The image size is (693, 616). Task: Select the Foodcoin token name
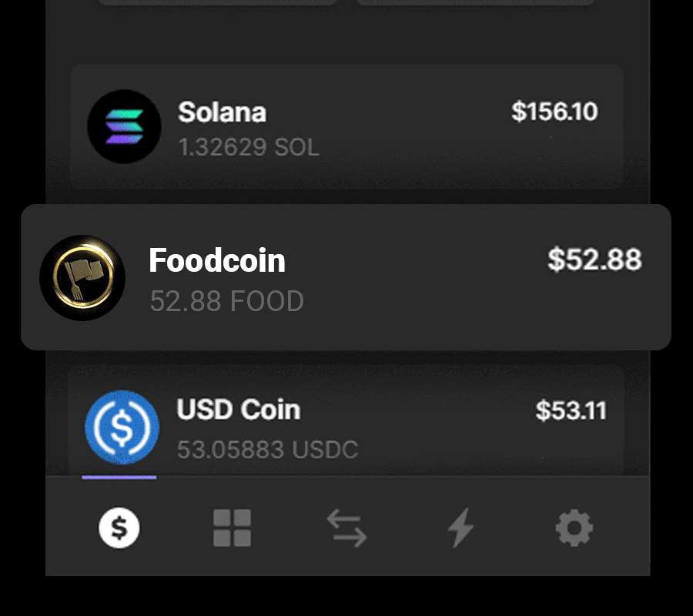coord(217,260)
